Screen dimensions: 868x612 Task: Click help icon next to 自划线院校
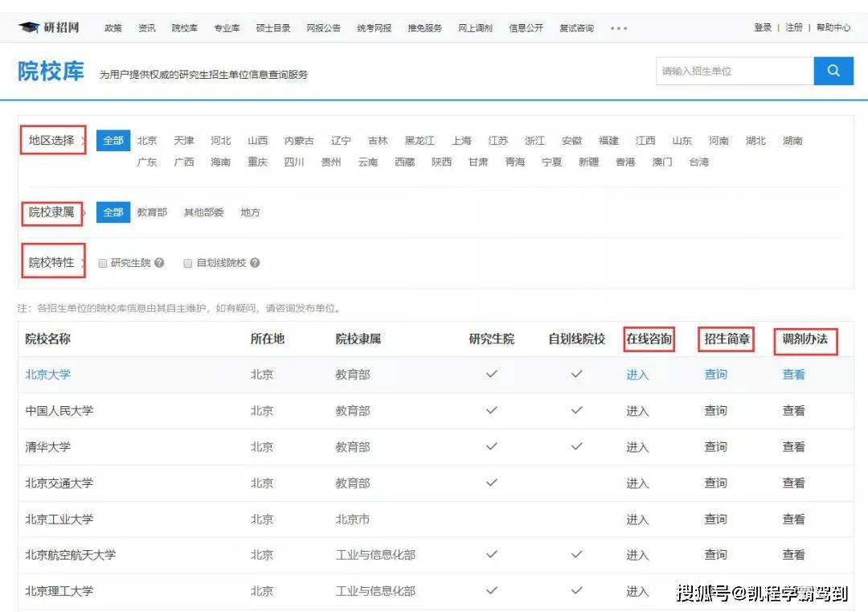[255, 263]
